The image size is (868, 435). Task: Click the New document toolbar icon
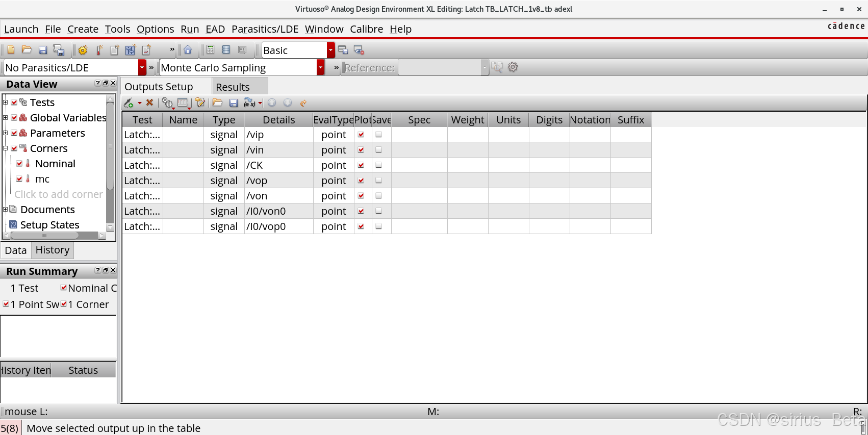pyautogui.click(x=11, y=50)
